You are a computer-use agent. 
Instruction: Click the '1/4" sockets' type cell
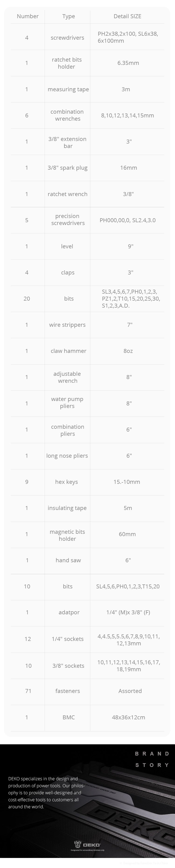click(x=67, y=639)
